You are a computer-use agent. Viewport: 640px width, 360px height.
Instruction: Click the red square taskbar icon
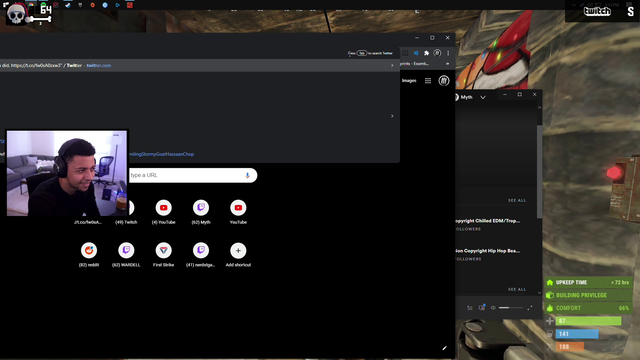(130, 5)
